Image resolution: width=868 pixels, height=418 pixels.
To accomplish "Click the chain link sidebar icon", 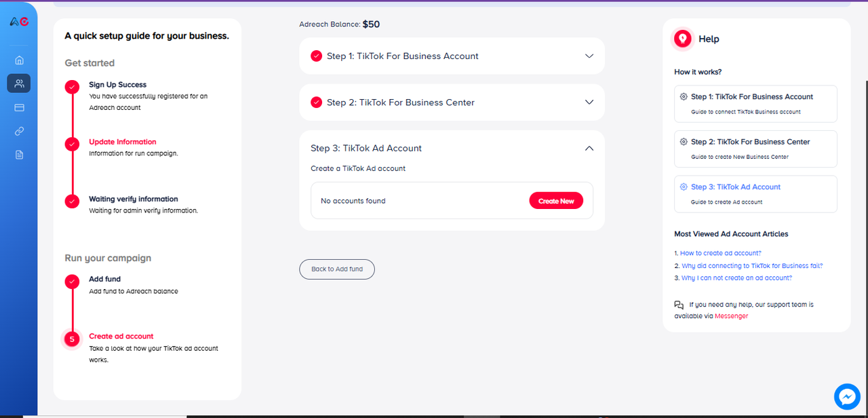I will 19,131.
